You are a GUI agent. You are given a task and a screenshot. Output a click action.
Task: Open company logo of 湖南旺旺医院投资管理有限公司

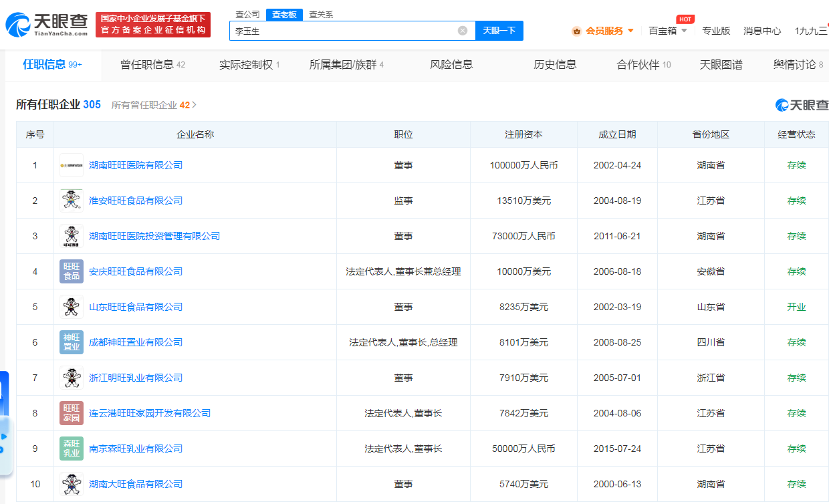tap(72, 236)
